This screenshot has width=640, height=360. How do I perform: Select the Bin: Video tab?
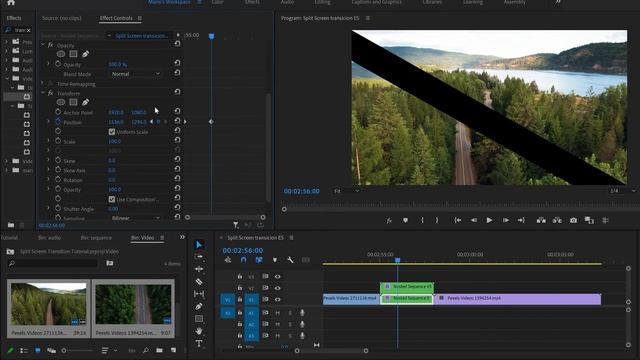(142, 238)
